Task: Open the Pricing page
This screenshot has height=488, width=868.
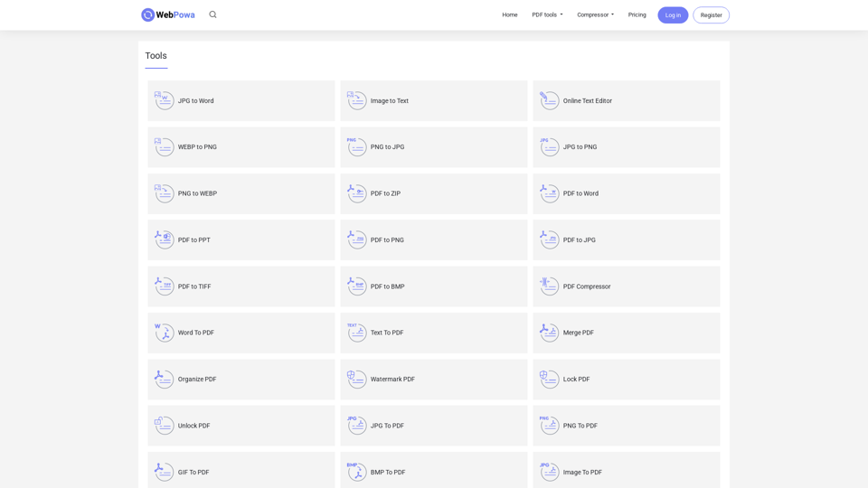Action: pos(637,14)
